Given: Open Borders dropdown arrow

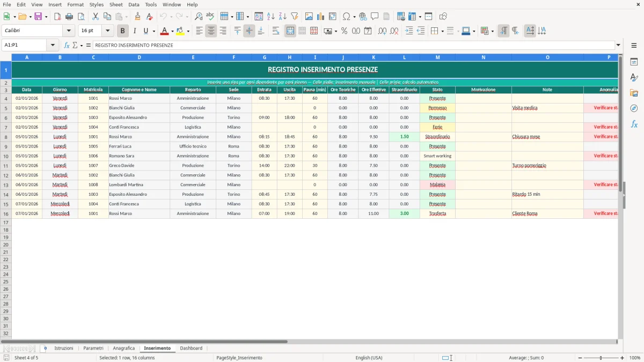Looking at the screenshot, I should (x=442, y=31).
